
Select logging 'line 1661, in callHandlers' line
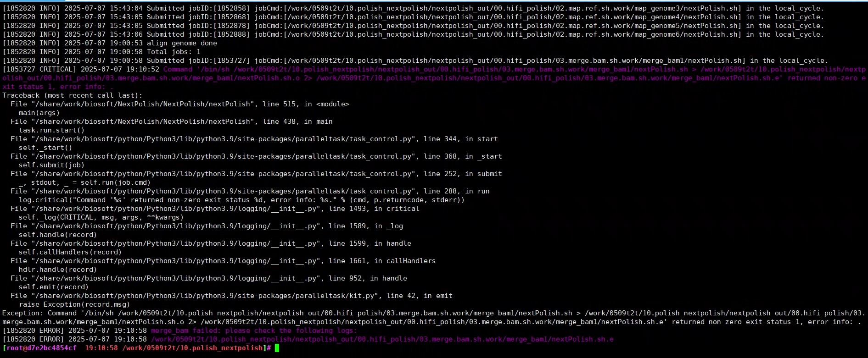[x=223, y=261]
